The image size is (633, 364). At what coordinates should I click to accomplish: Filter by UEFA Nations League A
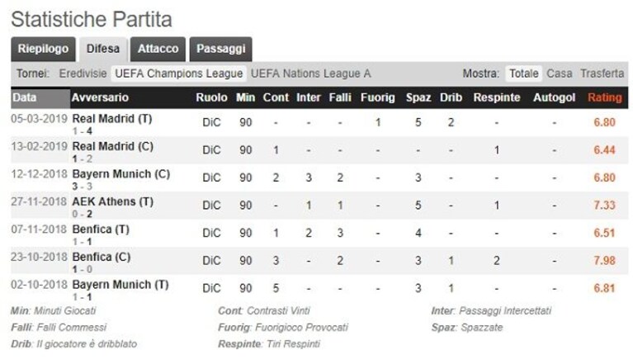click(310, 73)
